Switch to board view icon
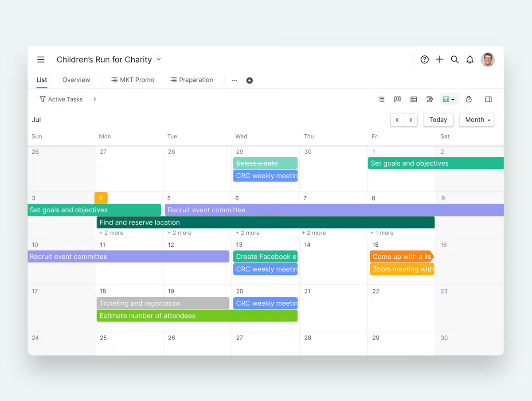This screenshot has width=532, height=401. click(x=397, y=99)
